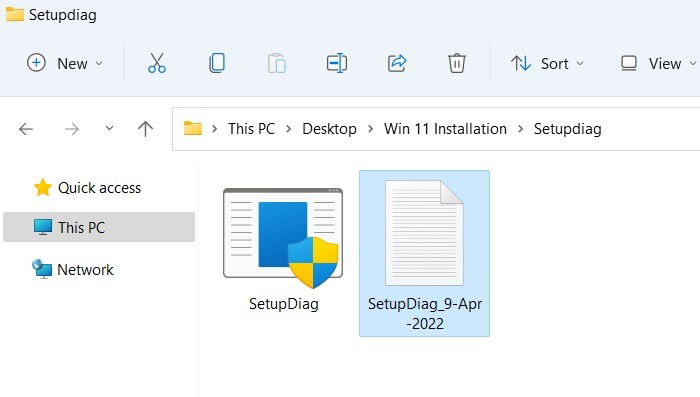Click the Cut scissors icon

point(157,63)
